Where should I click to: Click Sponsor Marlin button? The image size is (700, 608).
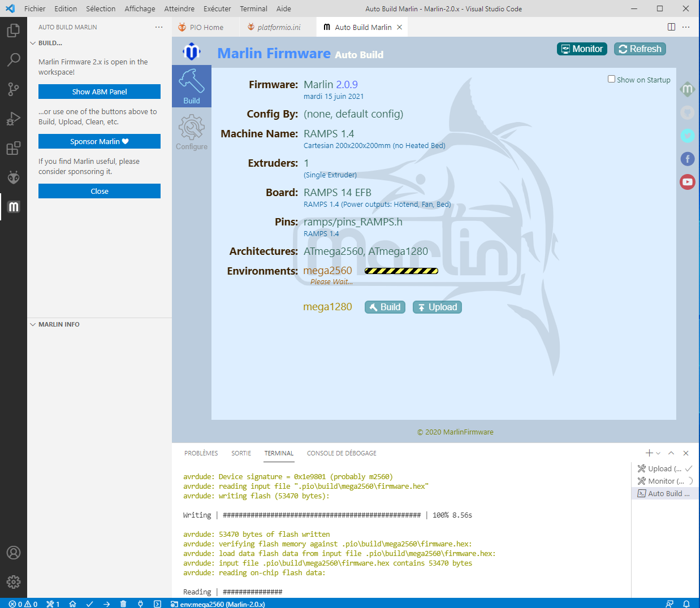tap(100, 141)
